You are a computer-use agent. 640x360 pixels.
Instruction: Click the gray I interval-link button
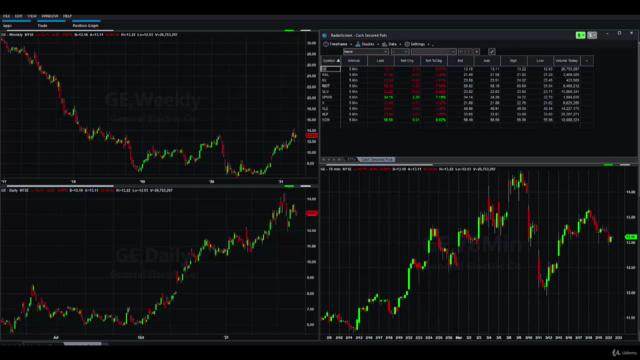[x=592, y=36]
